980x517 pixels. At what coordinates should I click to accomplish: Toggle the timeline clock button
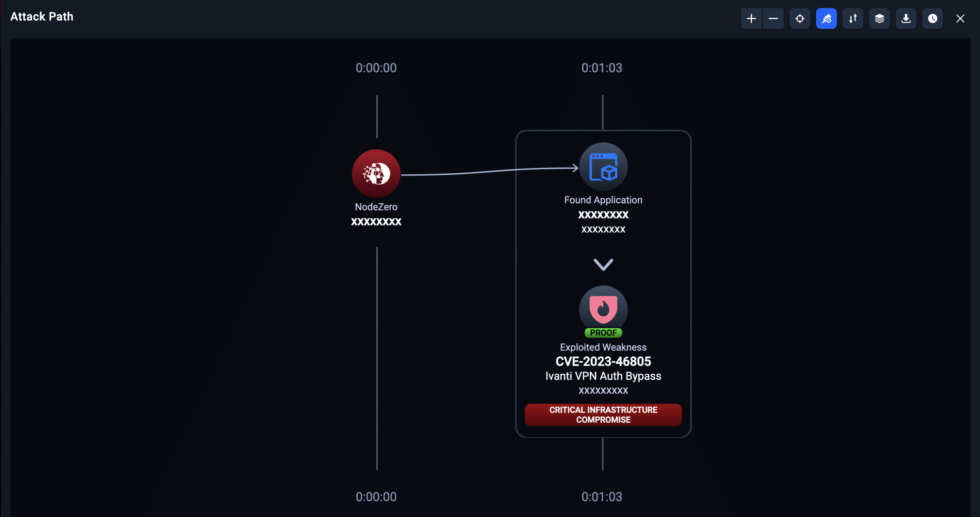tap(932, 18)
